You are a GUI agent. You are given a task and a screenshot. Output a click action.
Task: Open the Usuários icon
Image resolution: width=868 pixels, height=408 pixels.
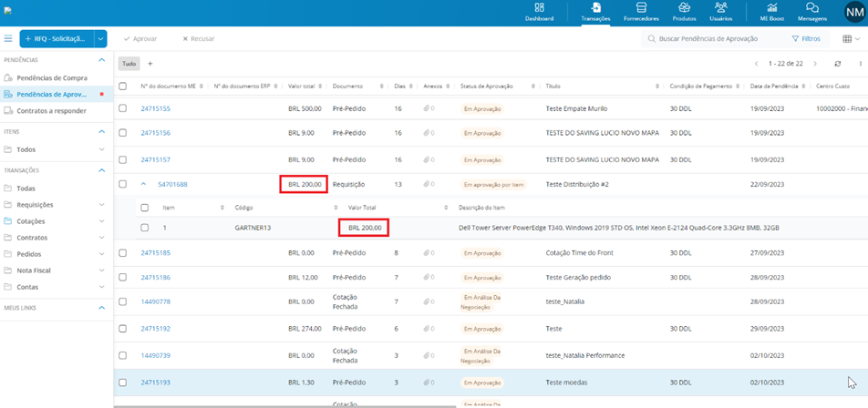tap(720, 7)
